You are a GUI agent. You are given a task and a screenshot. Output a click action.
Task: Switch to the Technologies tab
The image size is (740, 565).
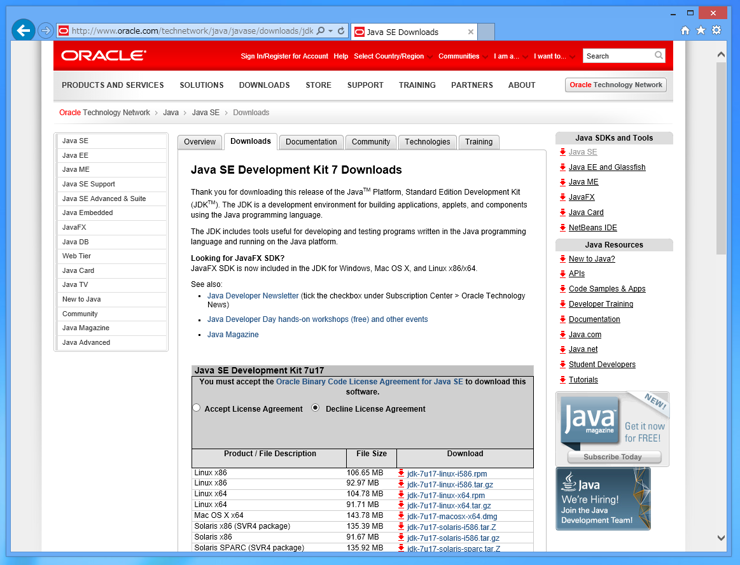(x=427, y=142)
